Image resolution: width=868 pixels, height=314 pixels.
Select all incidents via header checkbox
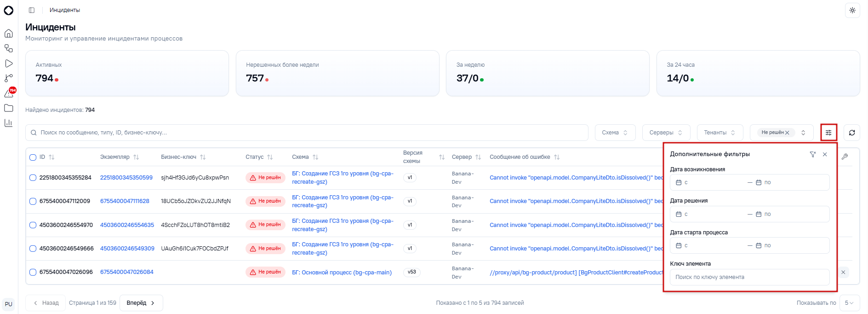(x=33, y=157)
